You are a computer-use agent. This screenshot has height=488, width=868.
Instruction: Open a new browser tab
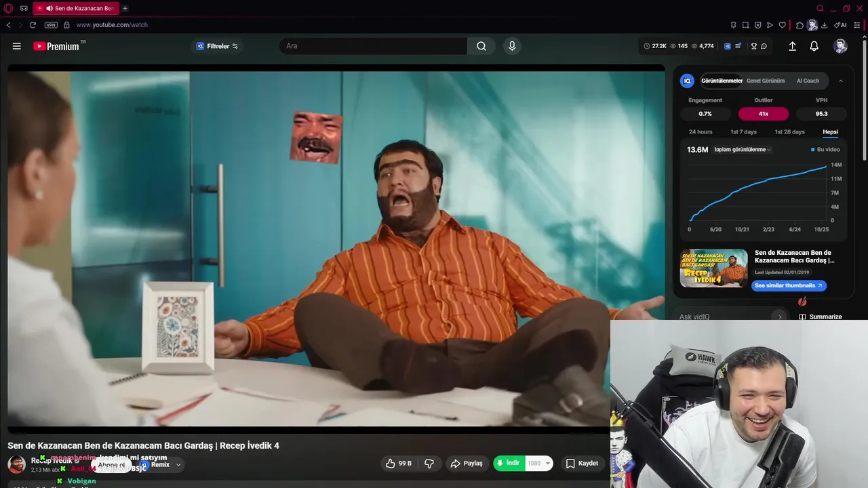click(125, 8)
